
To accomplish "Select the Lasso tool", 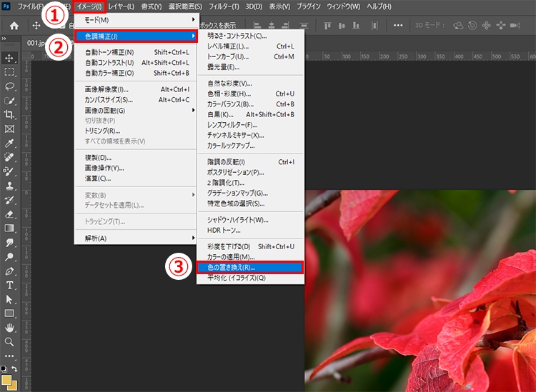I will [9, 86].
